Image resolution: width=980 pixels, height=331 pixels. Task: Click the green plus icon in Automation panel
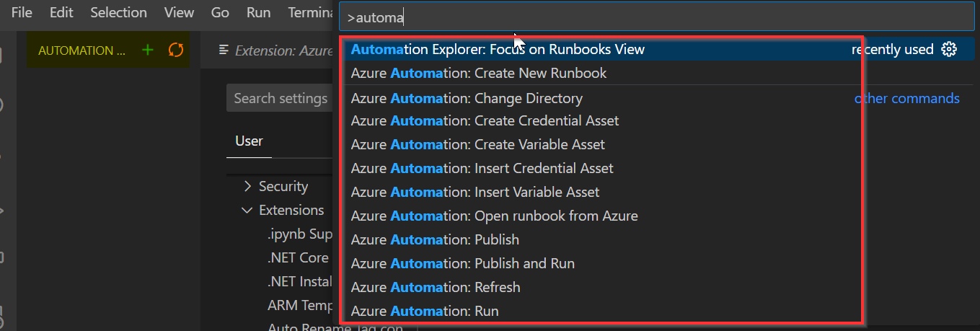148,50
